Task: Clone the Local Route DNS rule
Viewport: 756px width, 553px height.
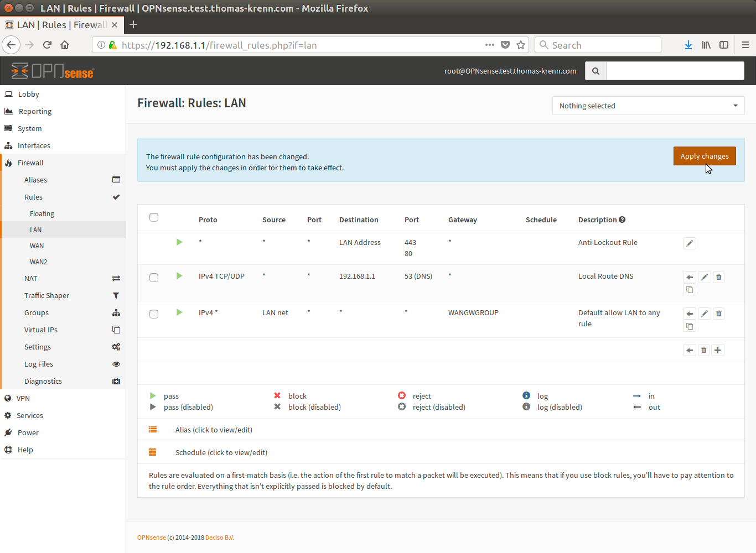Action: click(x=689, y=290)
